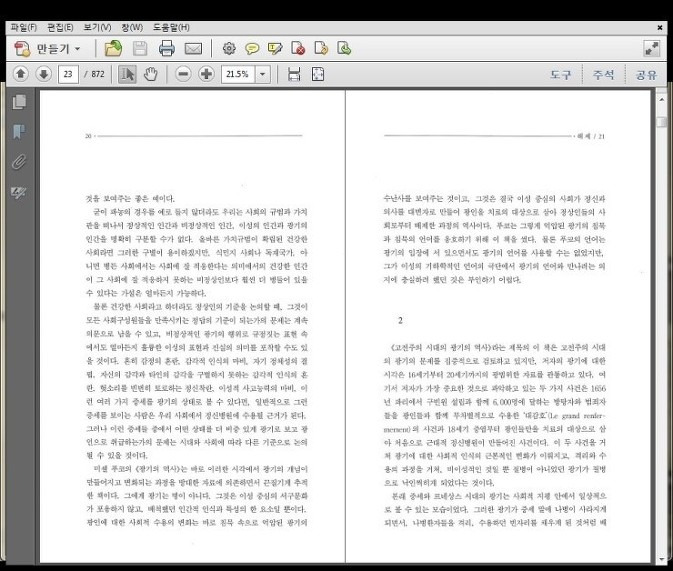Show the bookmarks panel

tap(19, 131)
